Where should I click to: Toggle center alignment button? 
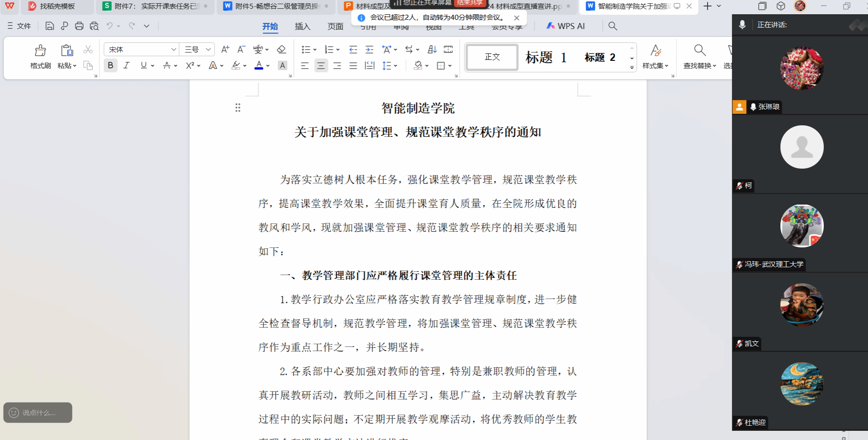321,65
